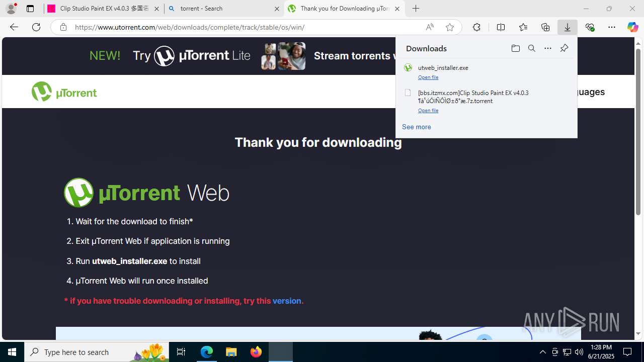Go back to the previous page

pos(14,27)
